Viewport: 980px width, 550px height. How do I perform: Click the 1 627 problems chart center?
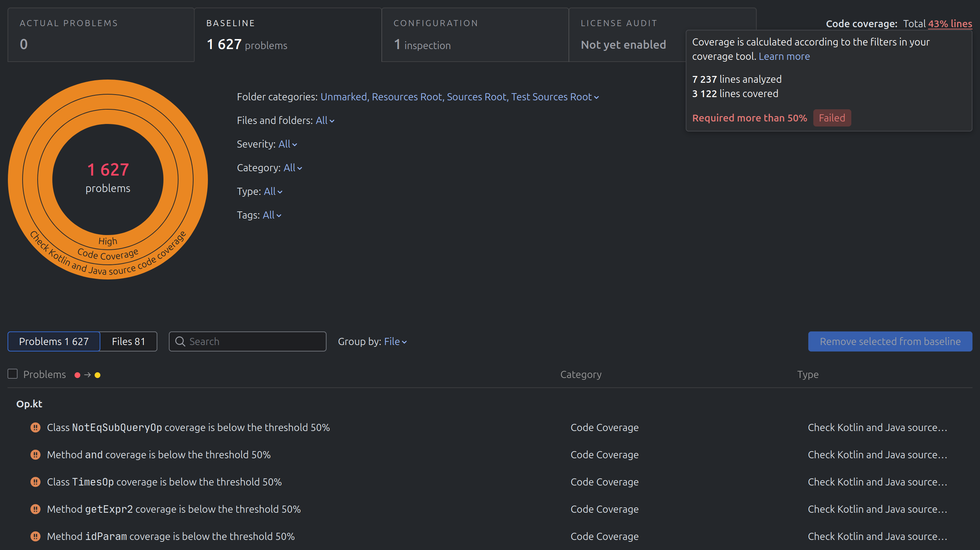coord(108,178)
